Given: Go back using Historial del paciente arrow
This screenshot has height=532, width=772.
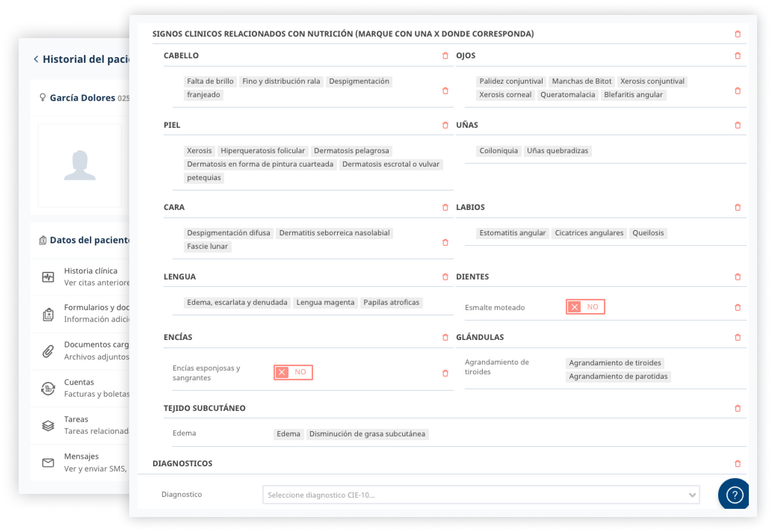Looking at the screenshot, I should pos(36,59).
